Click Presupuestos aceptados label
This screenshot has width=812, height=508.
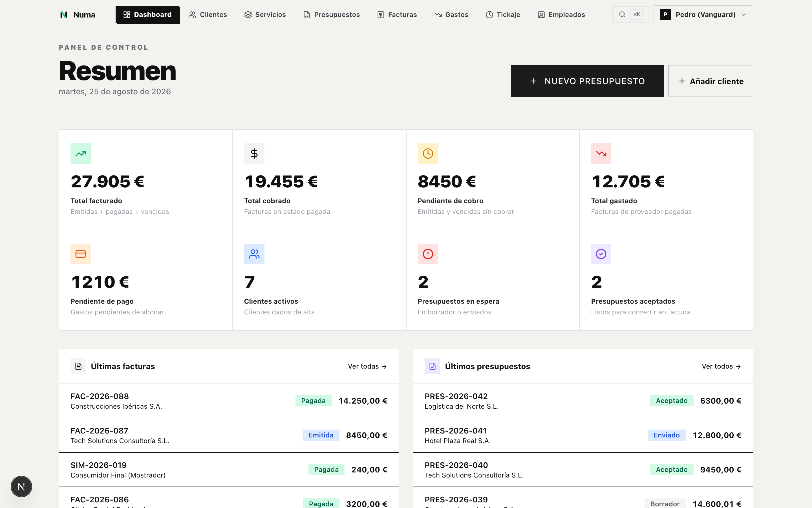click(x=633, y=301)
